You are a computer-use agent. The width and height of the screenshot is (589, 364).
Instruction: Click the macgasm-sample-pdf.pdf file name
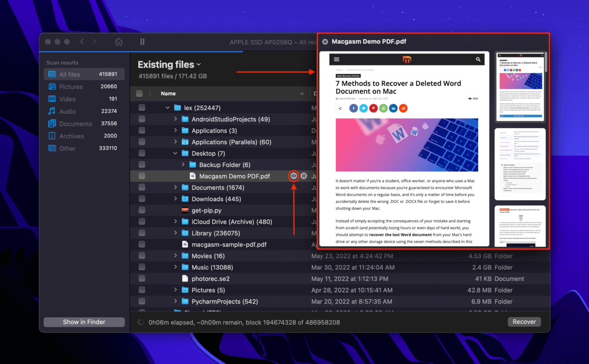click(229, 244)
